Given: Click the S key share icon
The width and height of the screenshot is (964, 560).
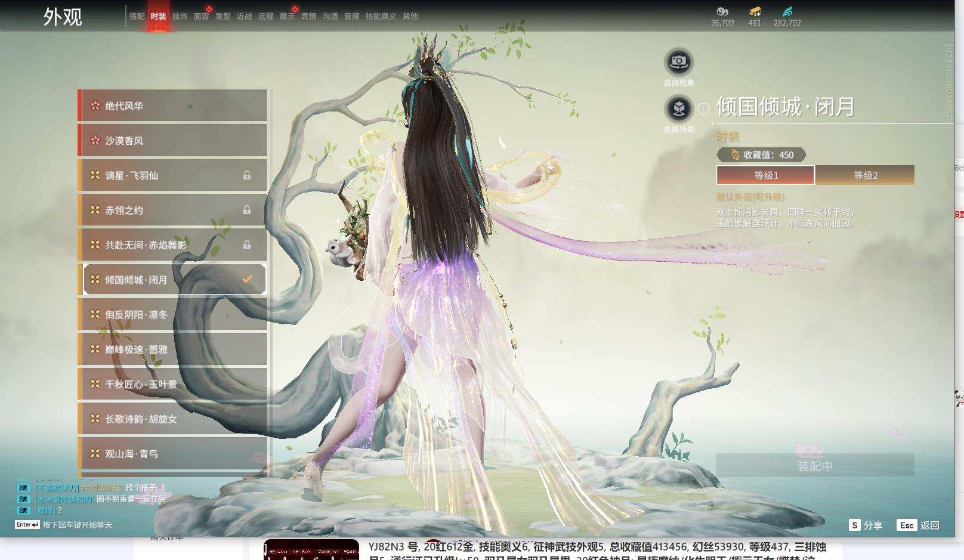Looking at the screenshot, I should click(855, 525).
